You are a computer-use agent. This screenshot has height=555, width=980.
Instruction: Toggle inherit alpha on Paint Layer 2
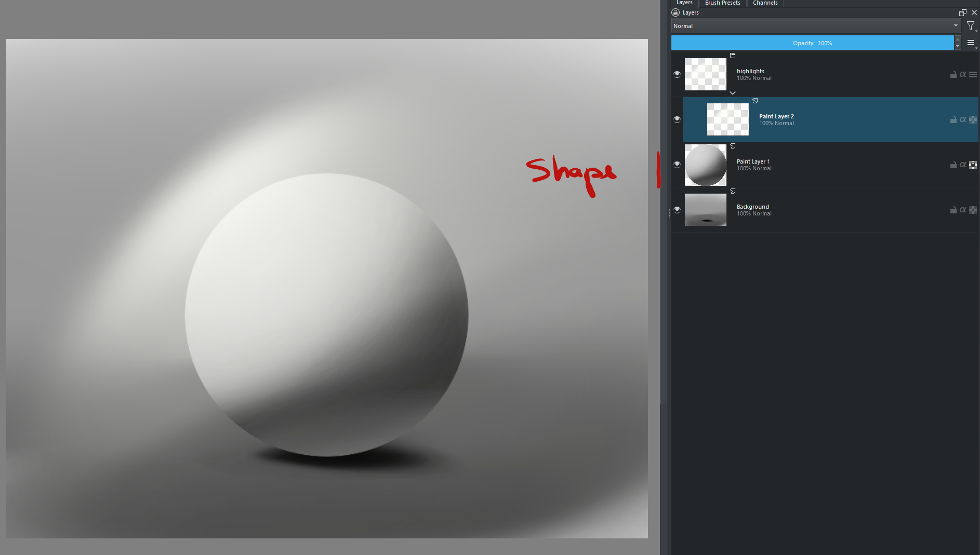tap(963, 120)
